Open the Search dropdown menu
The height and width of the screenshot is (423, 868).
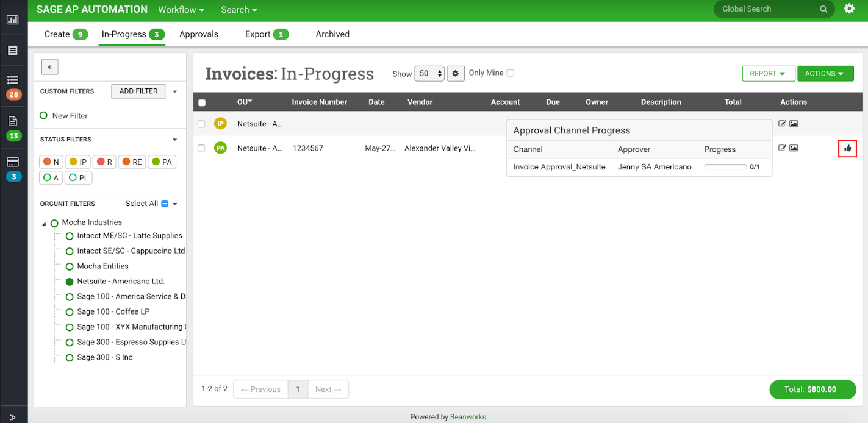click(x=239, y=10)
